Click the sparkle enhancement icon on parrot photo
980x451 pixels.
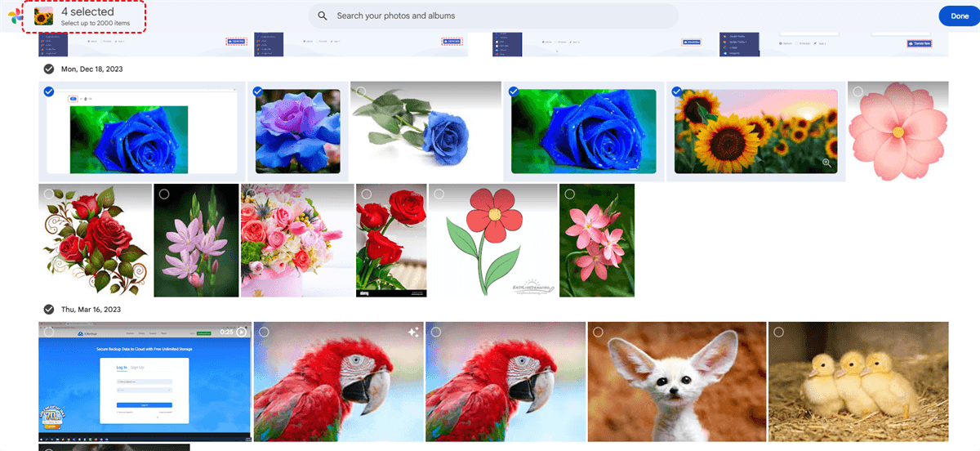(x=413, y=332)
